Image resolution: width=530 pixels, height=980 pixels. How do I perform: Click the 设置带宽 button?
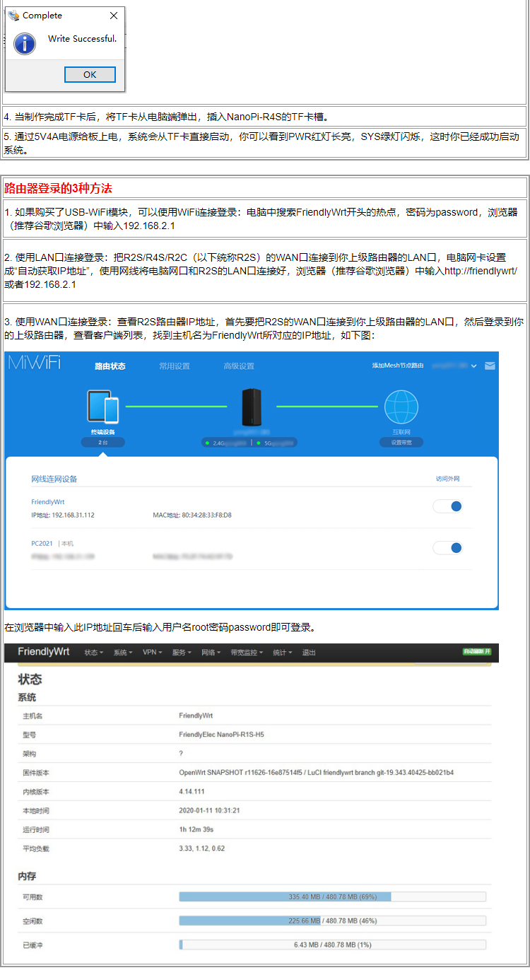401,442
